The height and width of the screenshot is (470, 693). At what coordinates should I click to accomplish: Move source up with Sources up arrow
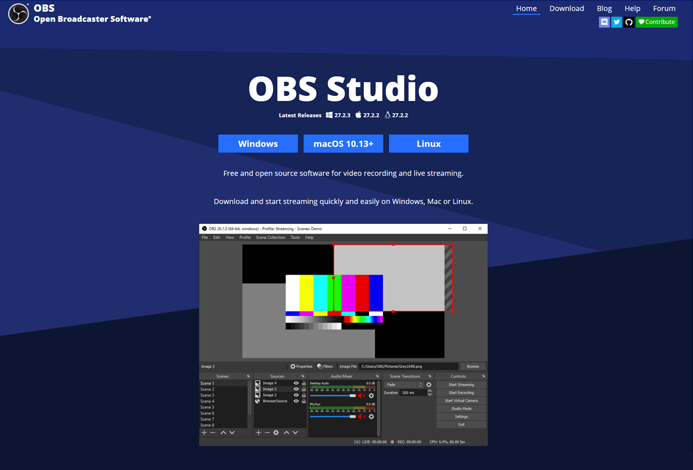[x=286, y=432]
